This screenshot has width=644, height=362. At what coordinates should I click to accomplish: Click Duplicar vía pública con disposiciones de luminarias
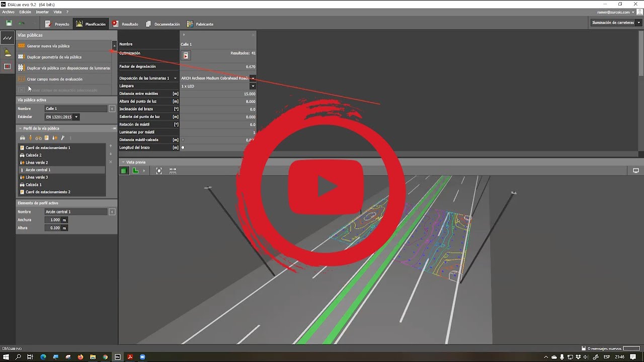[x=64, y=68]
